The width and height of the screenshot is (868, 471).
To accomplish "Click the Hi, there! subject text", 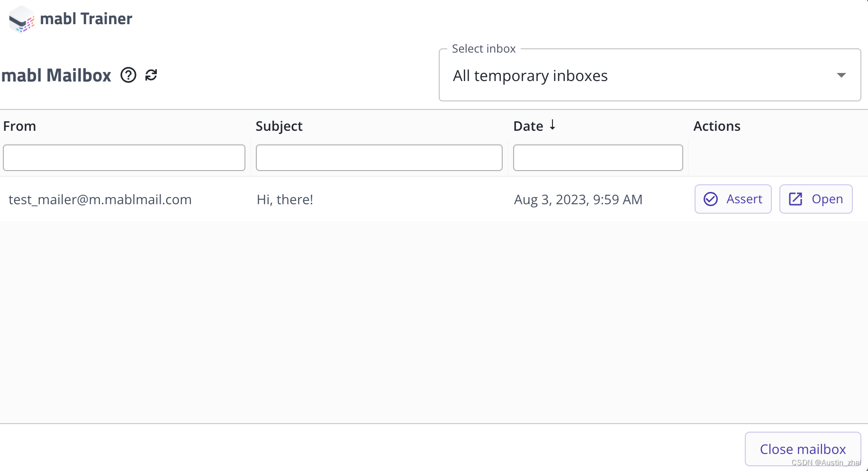I will [285, 199].
